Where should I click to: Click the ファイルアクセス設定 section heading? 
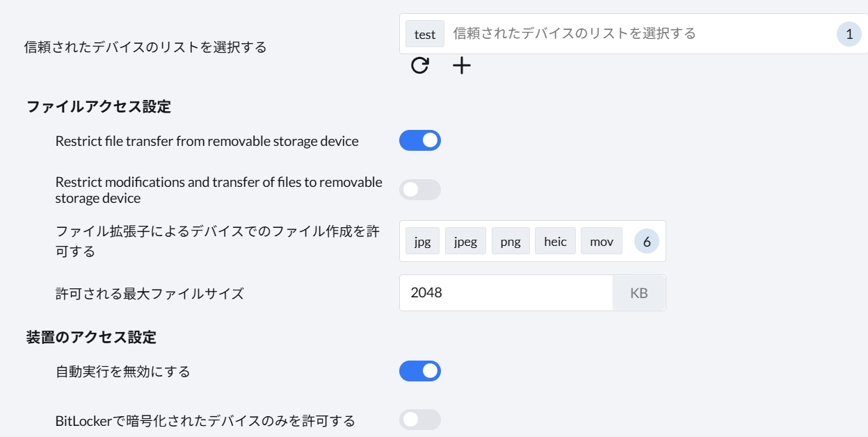tap(99, 107)
